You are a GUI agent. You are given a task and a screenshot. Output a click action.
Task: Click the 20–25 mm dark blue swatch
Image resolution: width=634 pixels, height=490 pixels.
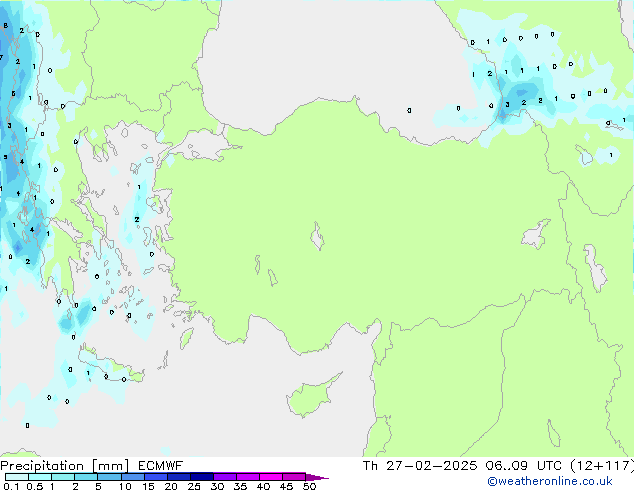click(x=179, y=477)
